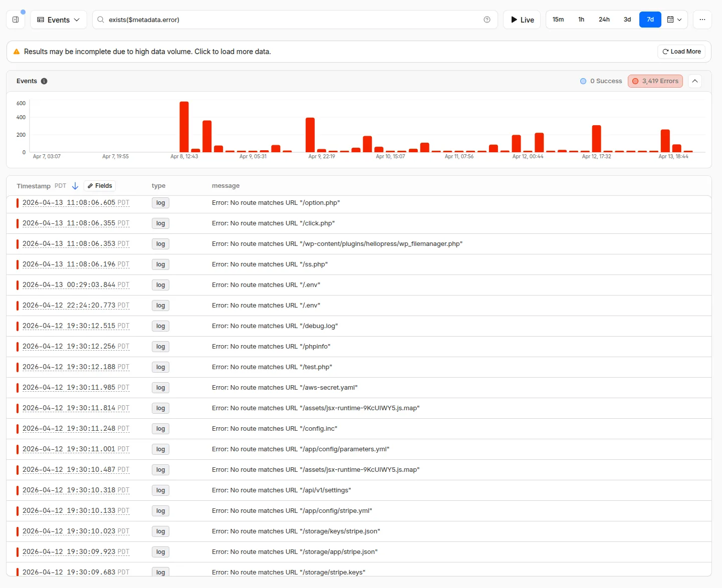Click the PDT timezone label in header

click(x=60, y=186)
